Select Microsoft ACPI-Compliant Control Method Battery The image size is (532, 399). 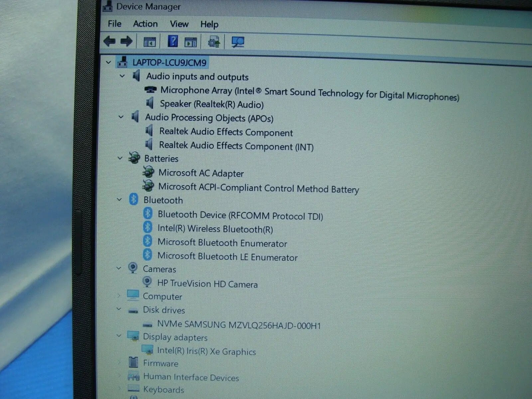[259, 188]
